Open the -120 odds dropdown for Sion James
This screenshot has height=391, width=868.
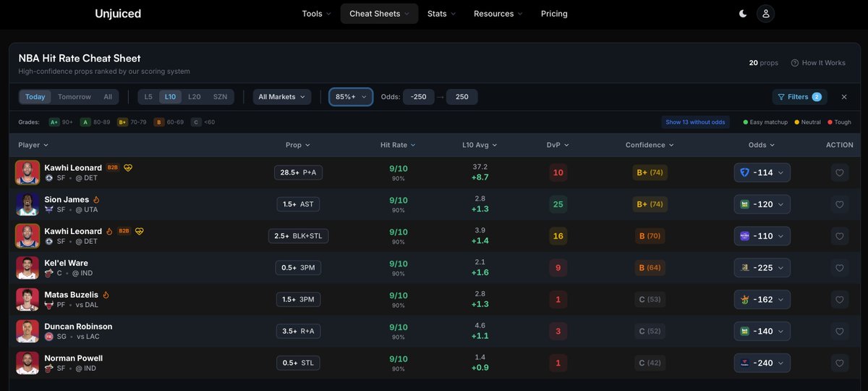click(762, 204)
